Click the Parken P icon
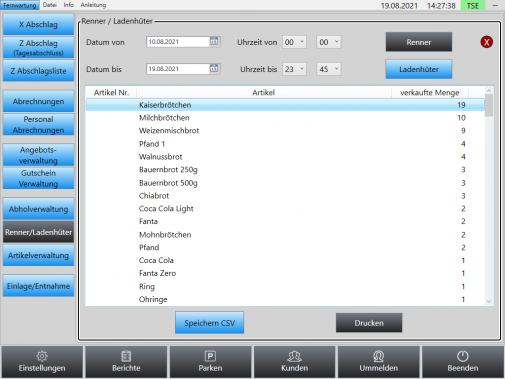 coord(210,356)
